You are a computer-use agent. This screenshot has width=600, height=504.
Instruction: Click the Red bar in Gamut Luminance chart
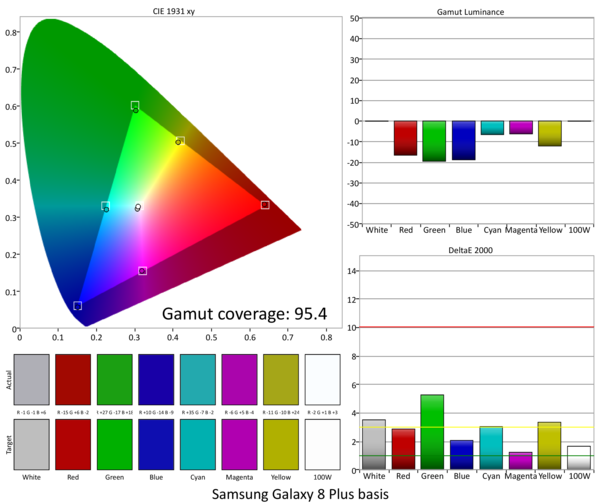tap(406, 138)
